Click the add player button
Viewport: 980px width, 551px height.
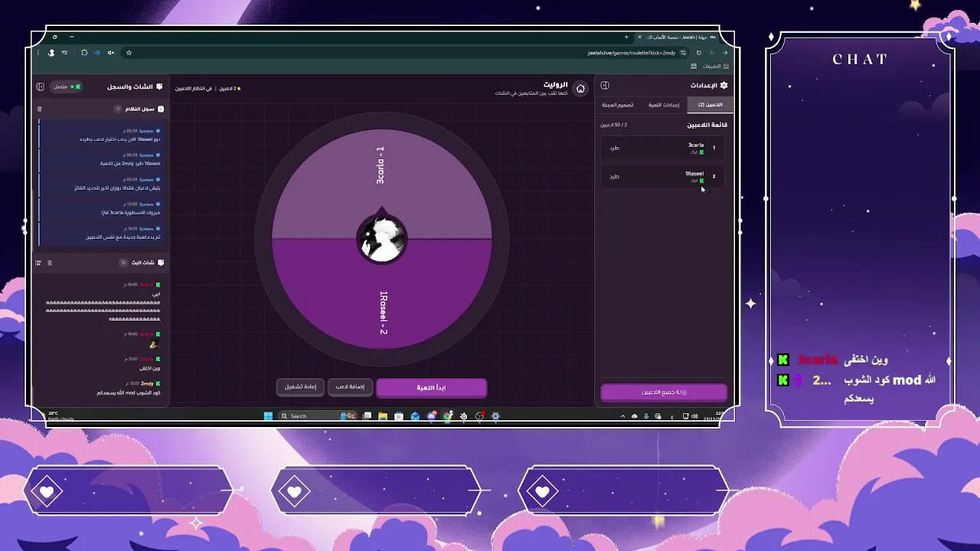pos(350,387)
